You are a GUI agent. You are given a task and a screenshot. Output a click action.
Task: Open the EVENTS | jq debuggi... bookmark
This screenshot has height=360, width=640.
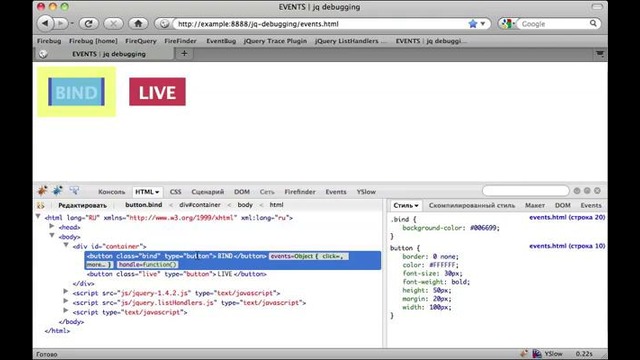[x=431, y=41]
